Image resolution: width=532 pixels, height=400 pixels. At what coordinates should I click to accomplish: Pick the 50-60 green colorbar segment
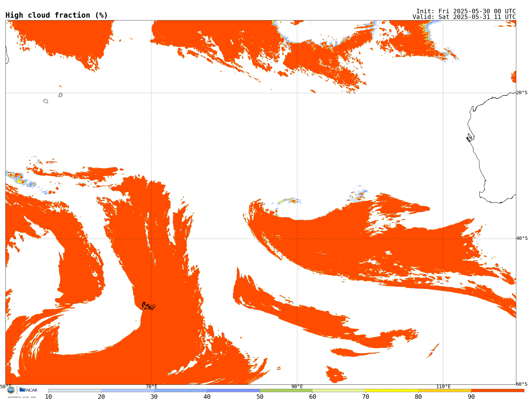tap(286, 390)
